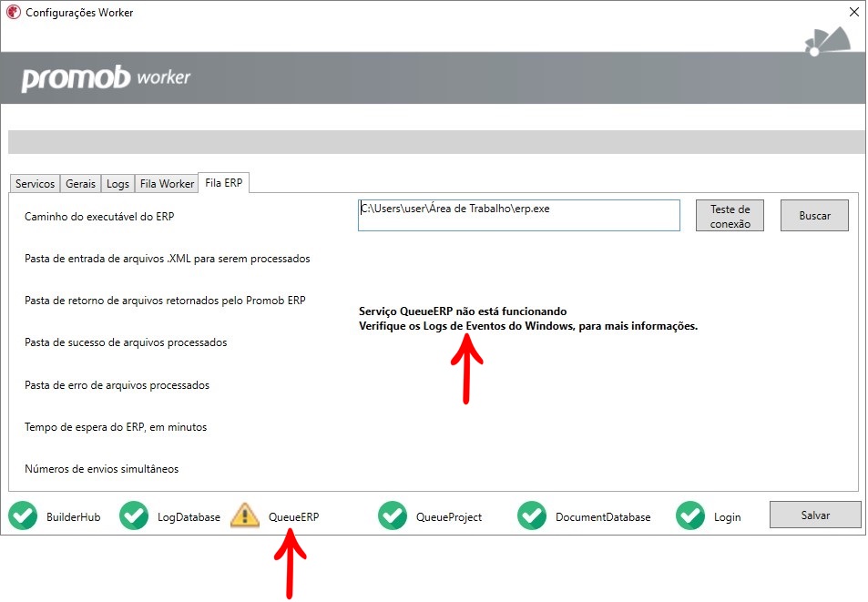Click the Teste de conexão button

point(730,216)
